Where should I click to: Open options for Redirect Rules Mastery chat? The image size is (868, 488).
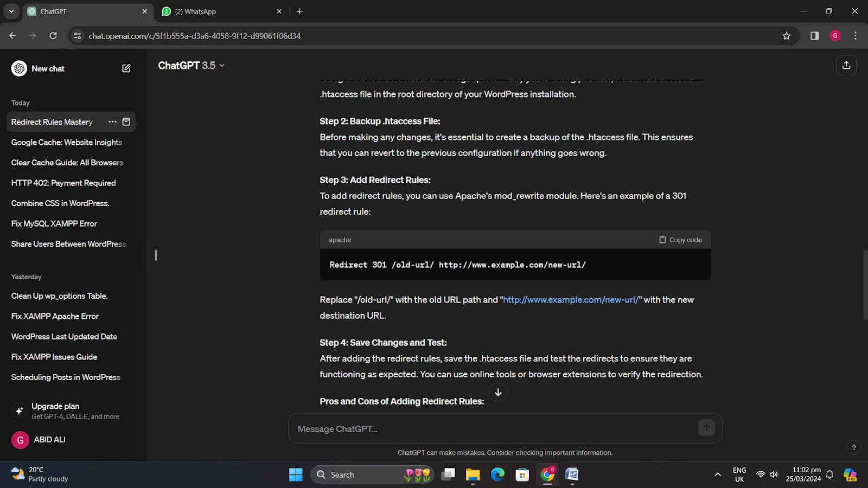112,122
